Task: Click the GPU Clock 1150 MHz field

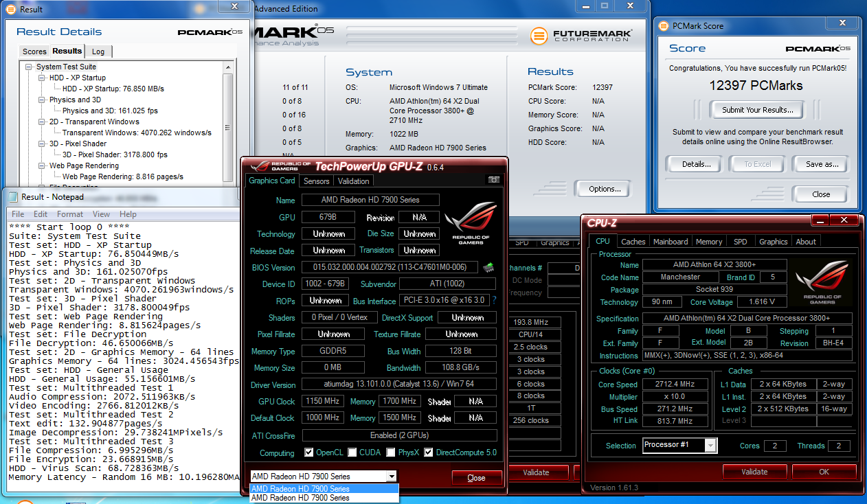Action: tap(322, 401)
